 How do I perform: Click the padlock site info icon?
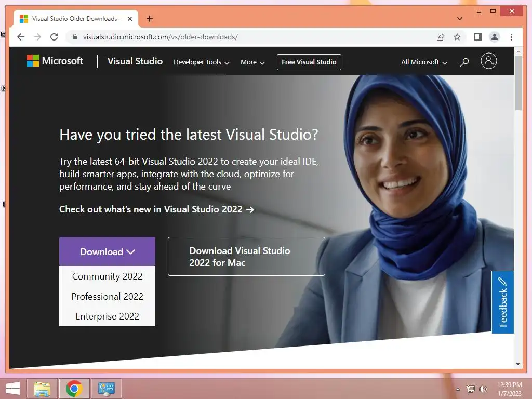coord(75,37)
